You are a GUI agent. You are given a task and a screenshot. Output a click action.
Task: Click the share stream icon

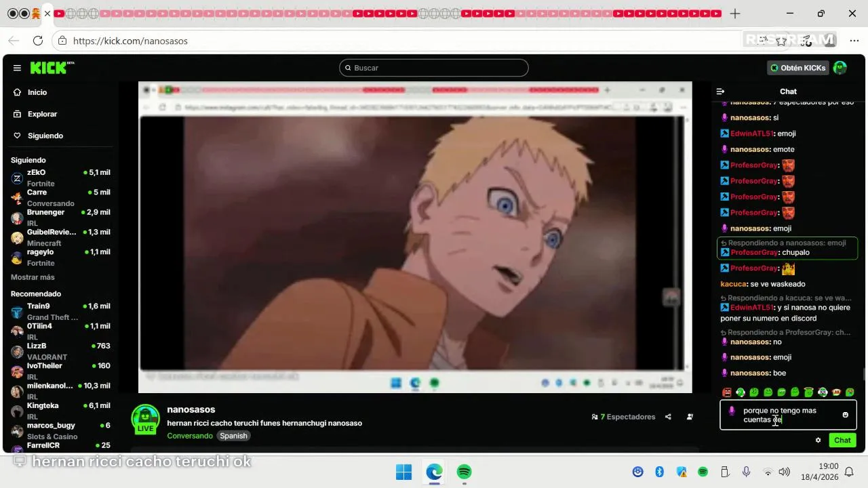[668, 417]
